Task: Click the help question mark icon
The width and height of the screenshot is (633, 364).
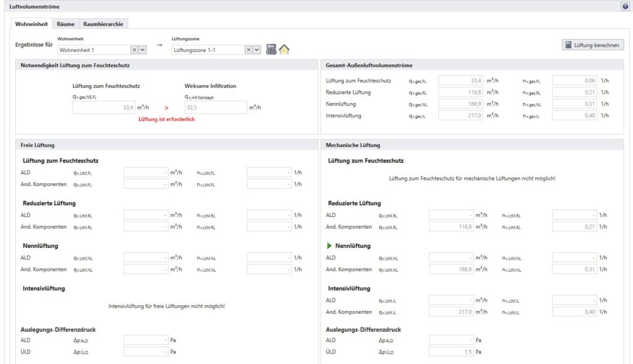Action: tap(624, 6)
